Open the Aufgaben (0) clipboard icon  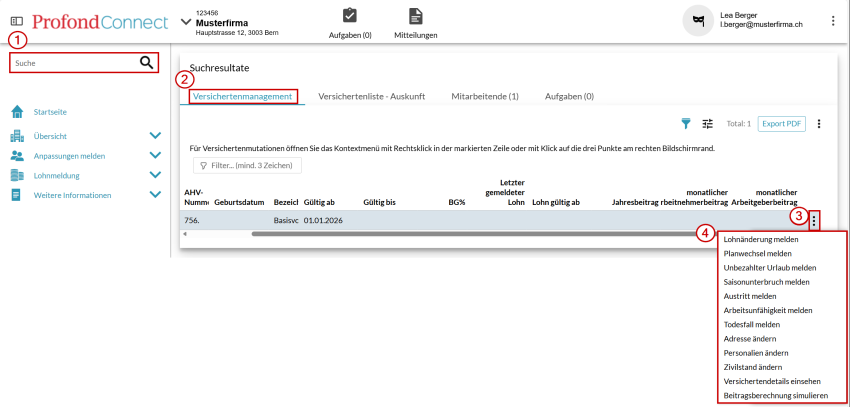[350, 15]
